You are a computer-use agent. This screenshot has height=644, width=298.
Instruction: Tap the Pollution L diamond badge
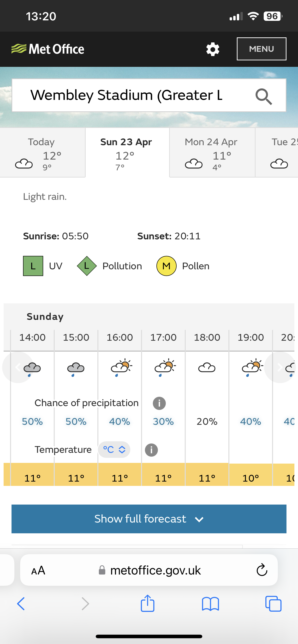[x=87, y=266]
